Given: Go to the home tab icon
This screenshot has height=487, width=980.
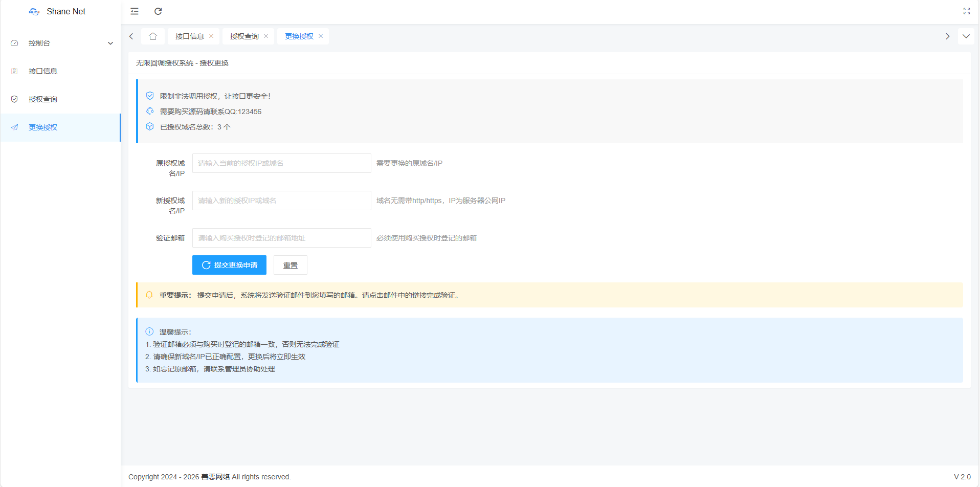Looking at the screenshot, I should (153, 36).
